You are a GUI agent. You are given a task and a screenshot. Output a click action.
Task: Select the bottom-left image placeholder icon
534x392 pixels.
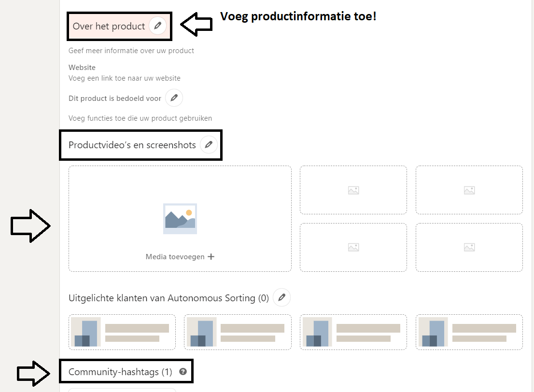[353, 247]
